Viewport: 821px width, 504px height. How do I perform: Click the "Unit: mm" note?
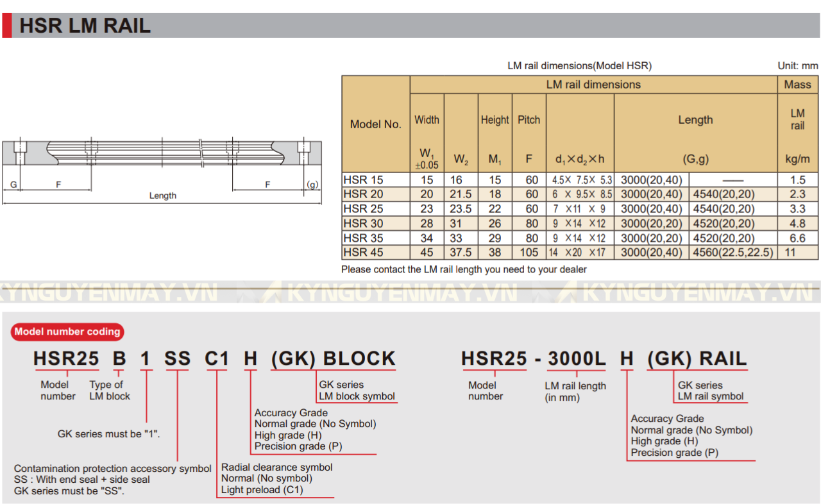click(797, 65)
